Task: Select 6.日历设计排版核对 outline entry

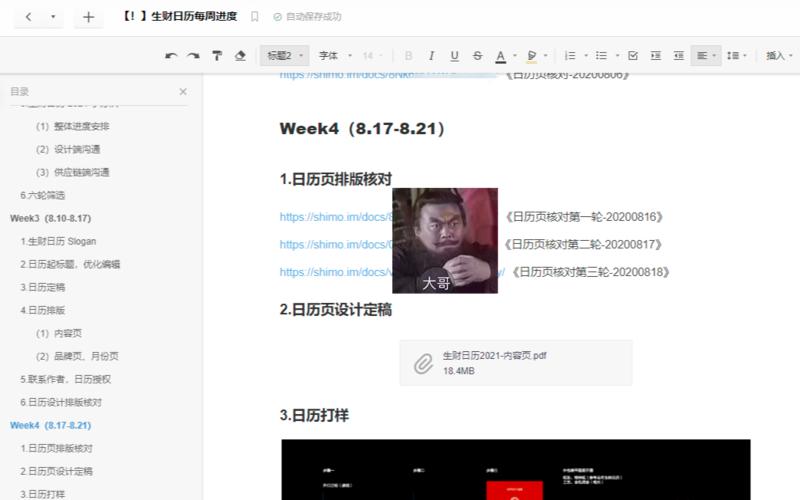Action: [x=61, y=402]
